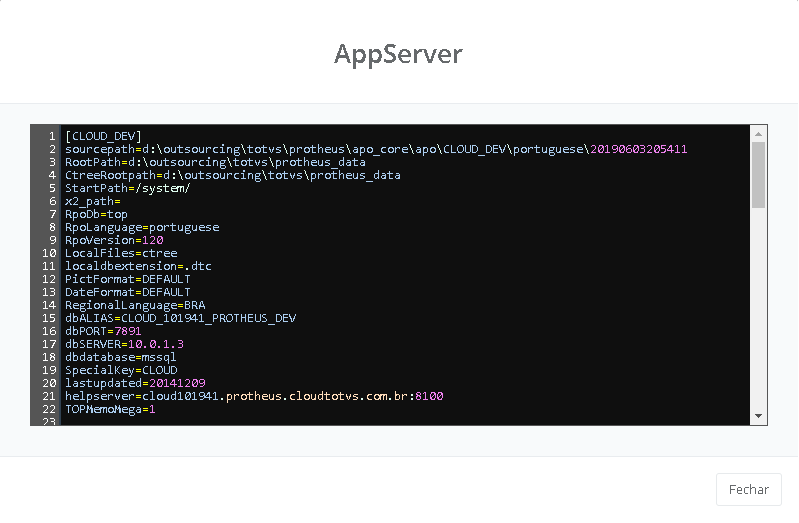Click the vertical scrollbar thumb
Image resolution: width=799 pixels, height=523 pixels.
[x=758, y=175]
